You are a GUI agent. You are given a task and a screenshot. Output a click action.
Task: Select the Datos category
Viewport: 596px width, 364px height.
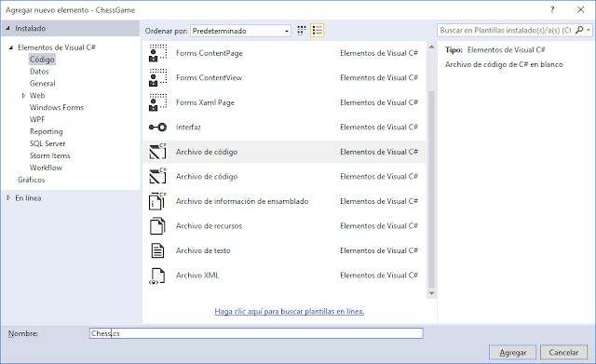pyautogui.click(x=39, y=72)
